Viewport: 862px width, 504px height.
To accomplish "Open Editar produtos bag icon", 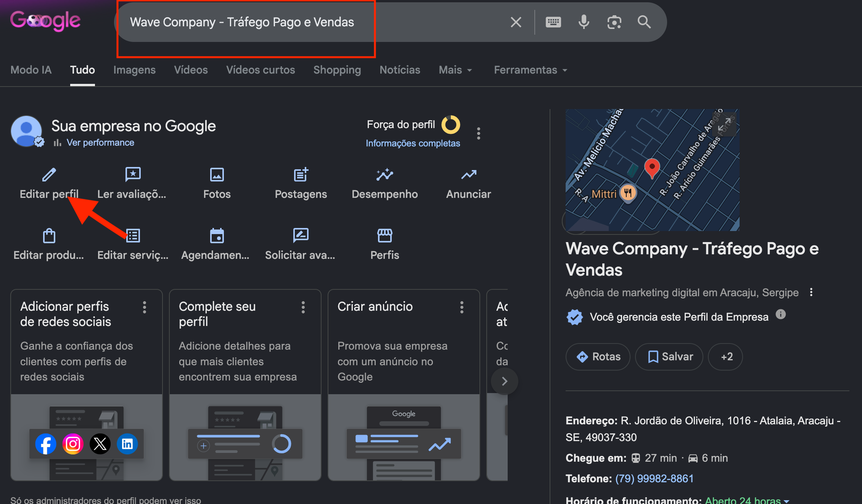I will [49, 236].
